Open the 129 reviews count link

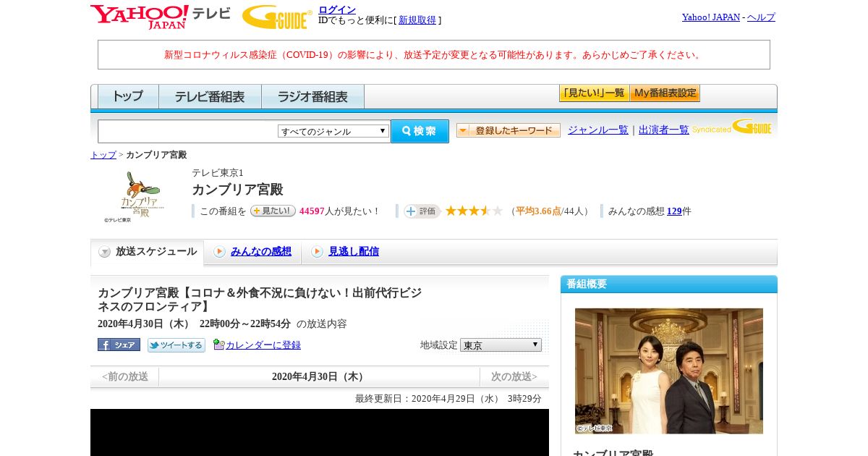pyautogui.click(x=674, y=211)
